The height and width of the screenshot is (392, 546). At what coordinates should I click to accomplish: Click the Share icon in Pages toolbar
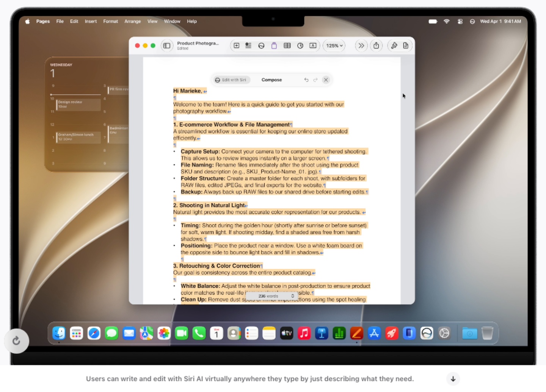coord(376,46)
